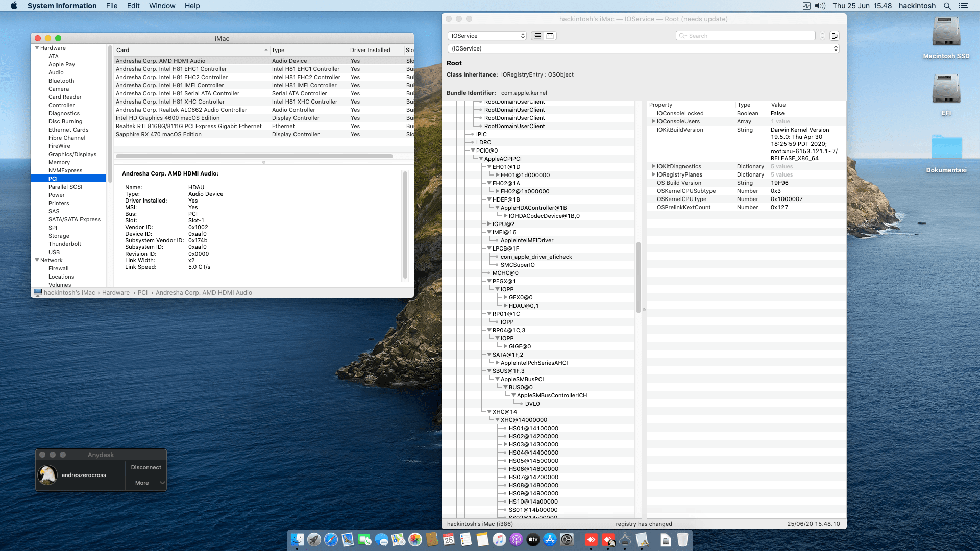980x551 pixels.
Task: Open FaceTime from the Dock
Action: click(364, 539)
